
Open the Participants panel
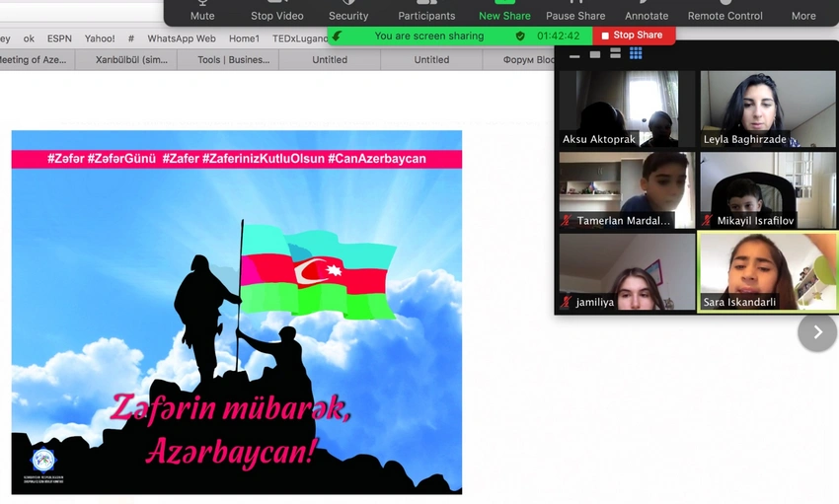point(426,11)
